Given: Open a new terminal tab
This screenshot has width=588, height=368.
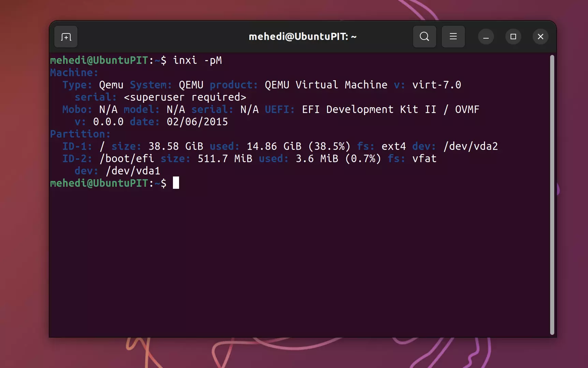Looking at the screenshot, I should (x=66, y=37).
